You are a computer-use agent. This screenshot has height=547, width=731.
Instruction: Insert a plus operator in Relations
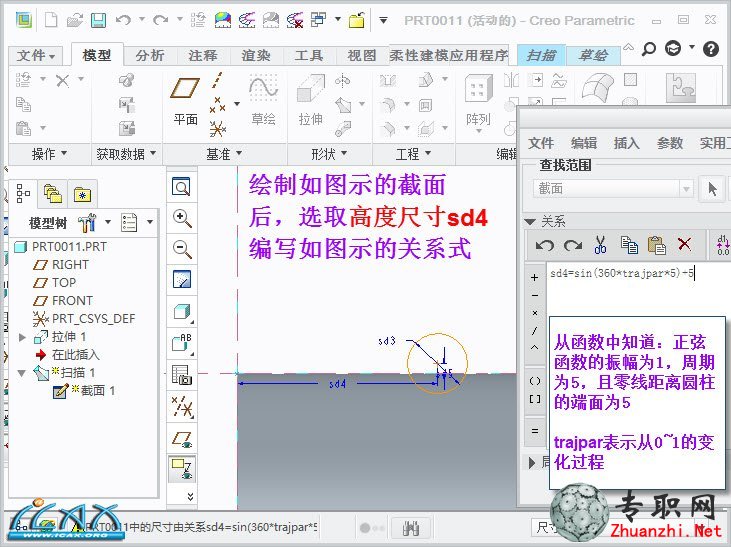535,277
